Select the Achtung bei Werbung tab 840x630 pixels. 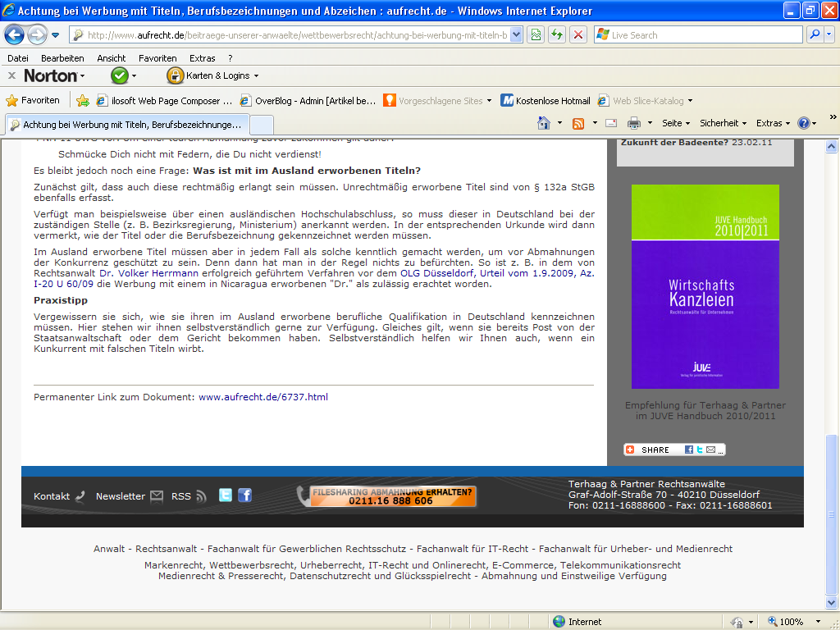(x=127, y=125)
